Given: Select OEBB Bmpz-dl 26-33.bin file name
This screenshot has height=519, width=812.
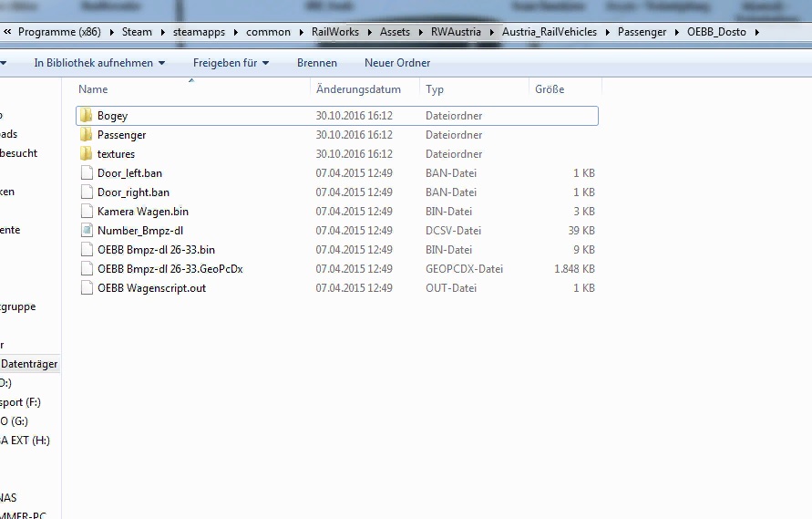Looking at the screenshot, I should tap(156, 250).
